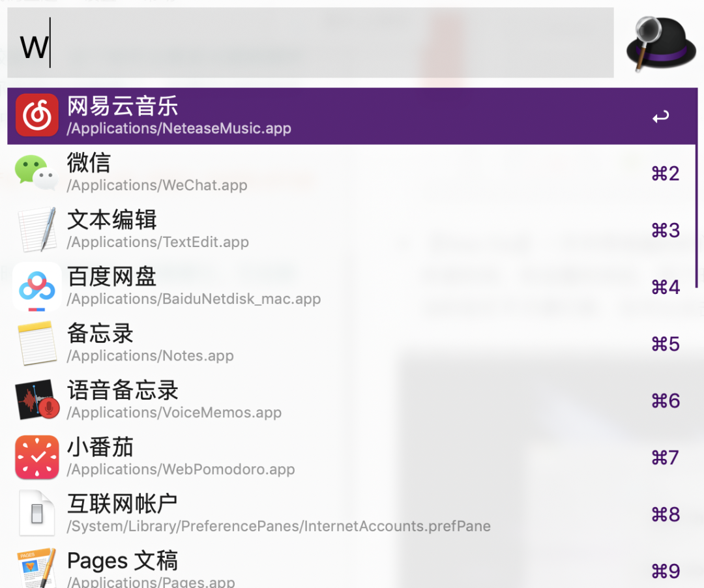Click the return arrow on the highlighted row
Image resolution: width=704 pixels, height=588 pixels.
(x=660, y=117)
